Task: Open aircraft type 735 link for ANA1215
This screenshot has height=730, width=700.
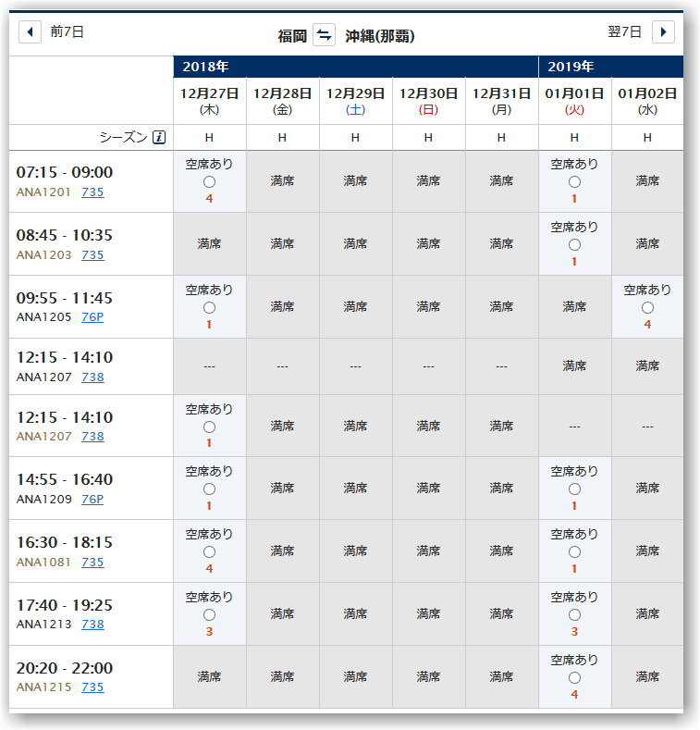Action: [92, 687]
